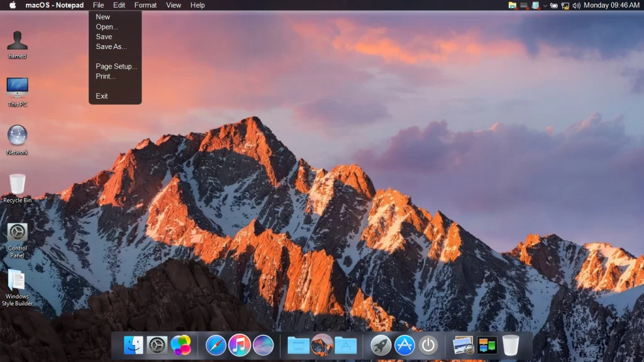
Task: Click the volume speaker tray icon
Action: click(x=576, y=5)
